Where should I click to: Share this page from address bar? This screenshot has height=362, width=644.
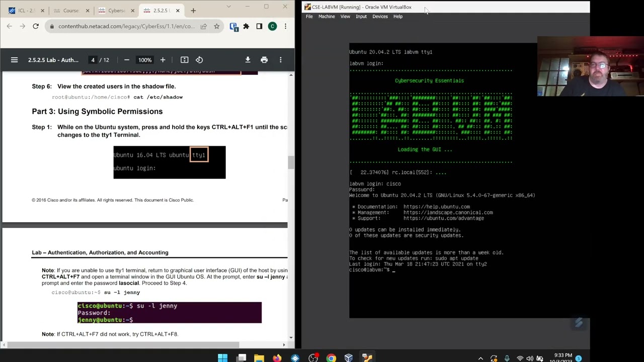click(203, 26)
